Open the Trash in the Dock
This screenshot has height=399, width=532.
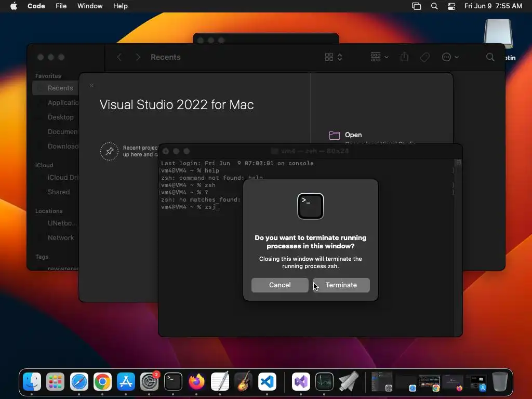point(500,382)
